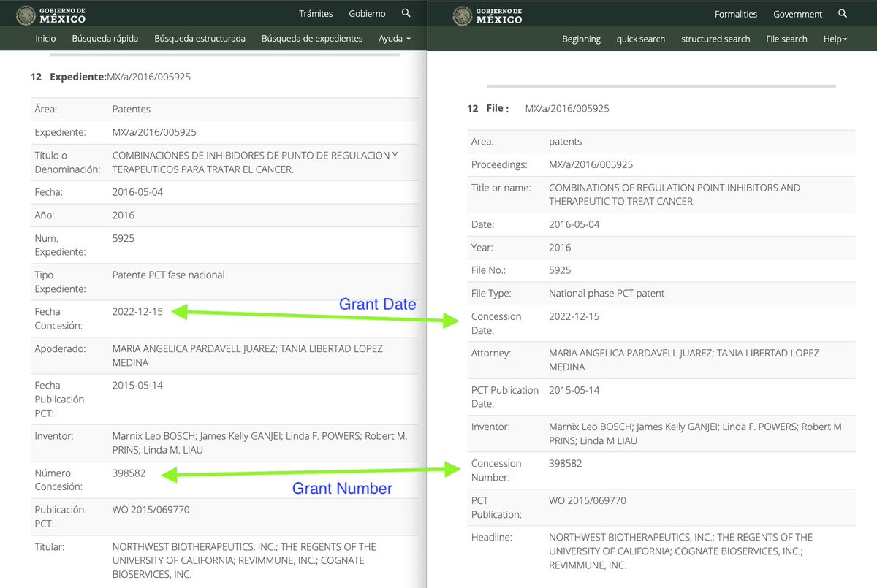The width and height of the screenshot is (877, 588).
Task: Open the Formalities link
Action: 736,15
